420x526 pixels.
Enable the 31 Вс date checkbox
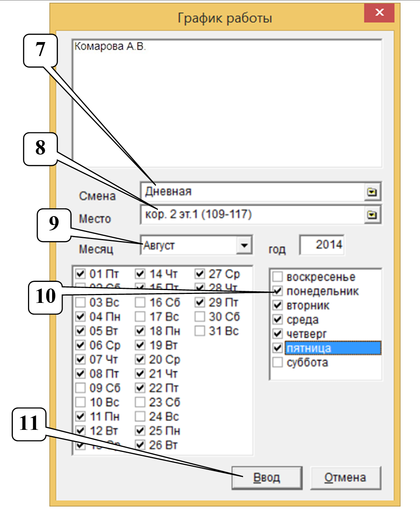click(200, 331)
